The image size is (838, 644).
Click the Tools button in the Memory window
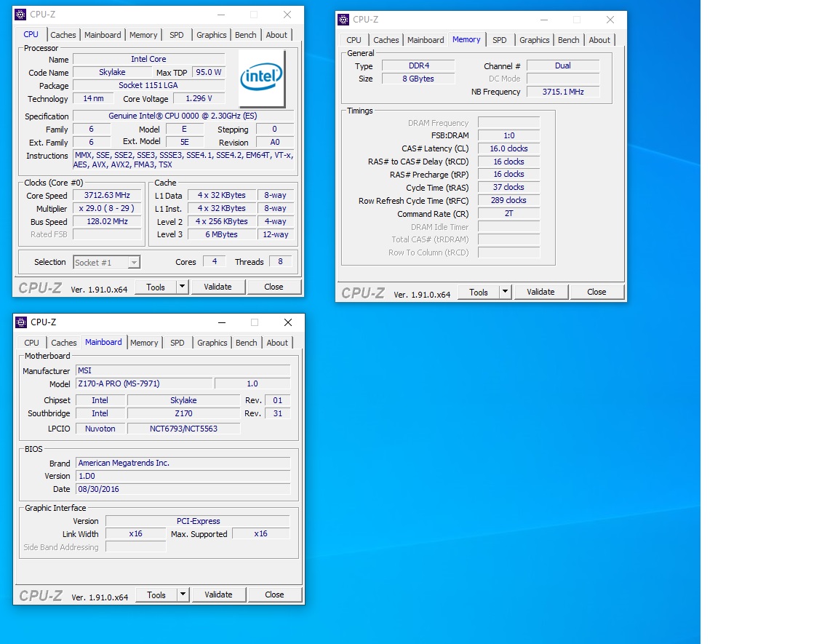point(479,292)
